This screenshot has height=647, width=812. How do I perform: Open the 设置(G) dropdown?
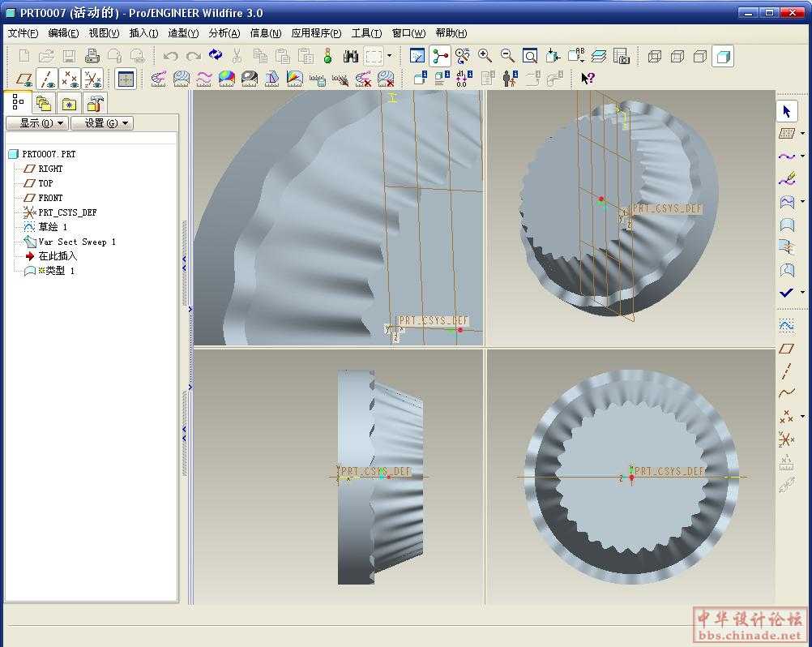coord(102,123)
